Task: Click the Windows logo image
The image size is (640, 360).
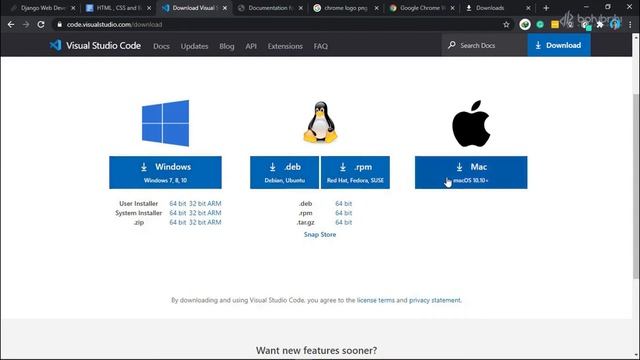Action: click(x=165, y=123)
